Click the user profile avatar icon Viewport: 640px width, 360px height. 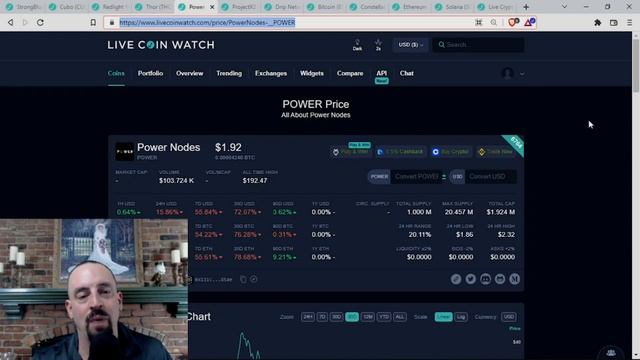pos(508,73)
